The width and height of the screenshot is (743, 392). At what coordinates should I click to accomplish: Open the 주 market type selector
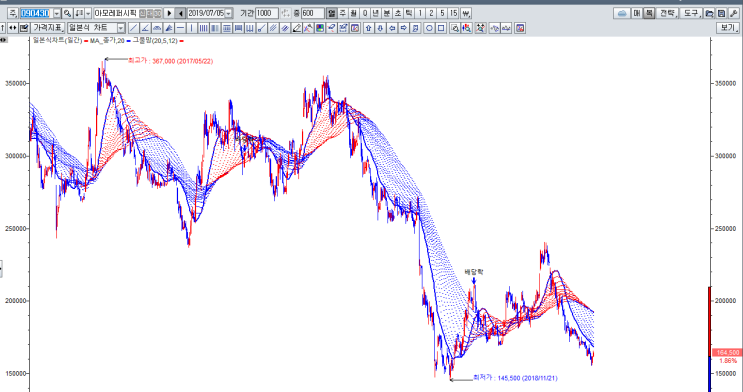coord(13,13)
